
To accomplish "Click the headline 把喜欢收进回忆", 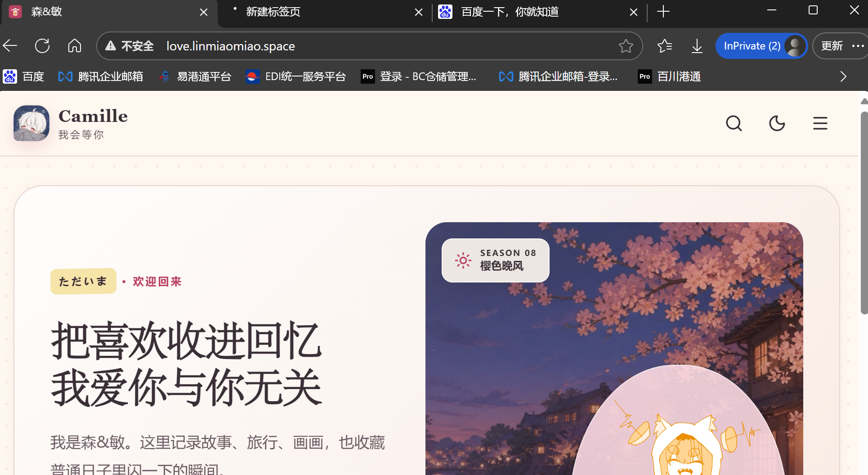I will tap(186, 341).
